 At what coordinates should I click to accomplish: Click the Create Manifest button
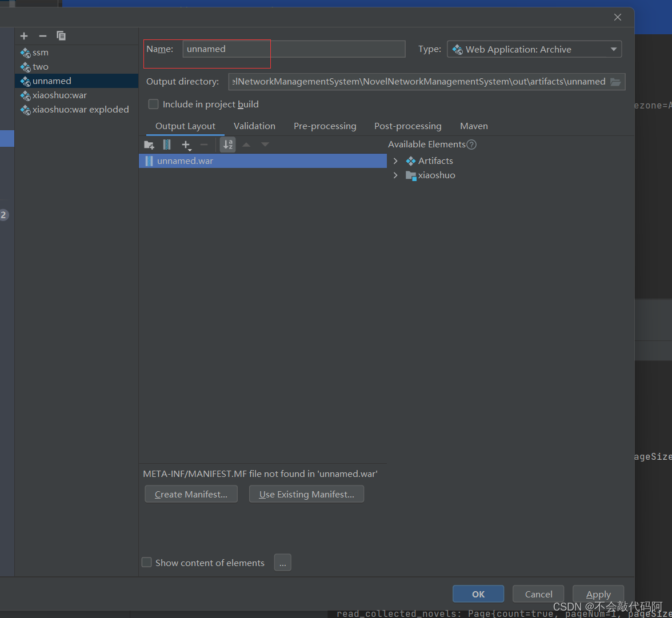pyautogui.click(x=191, y=494)
